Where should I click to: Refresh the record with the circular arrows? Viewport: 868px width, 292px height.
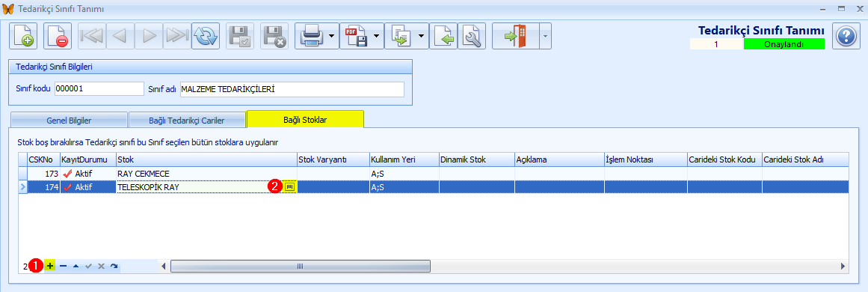(206, 37)
